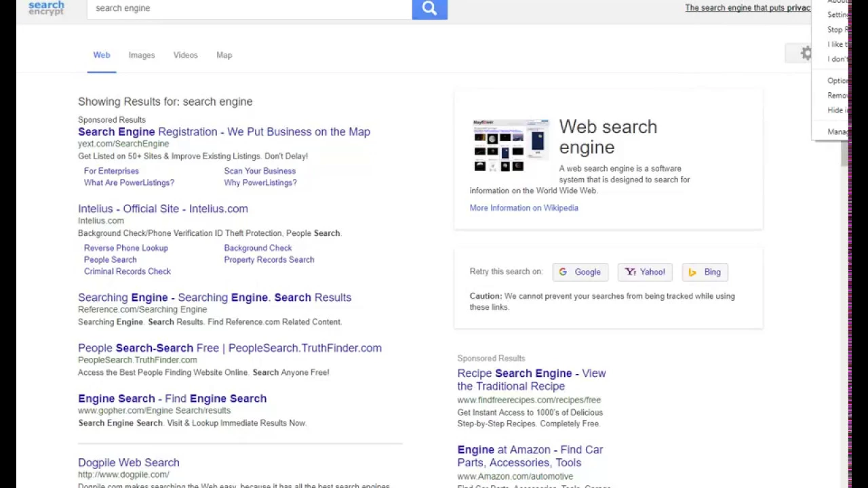Open the Videos tab
The image size is (868, 488).
pyautogui.click(x=185, y=55)
